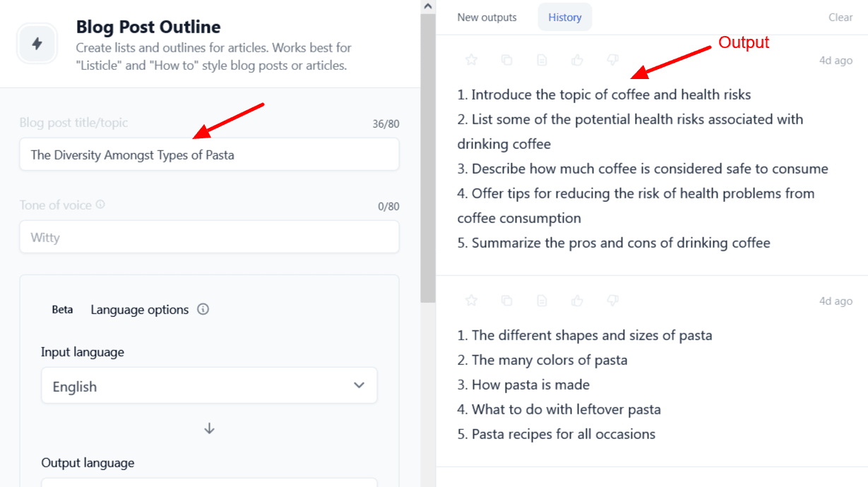Copy the pasta outline output
The height and width of the screenshot is (487, 868).
507,301
